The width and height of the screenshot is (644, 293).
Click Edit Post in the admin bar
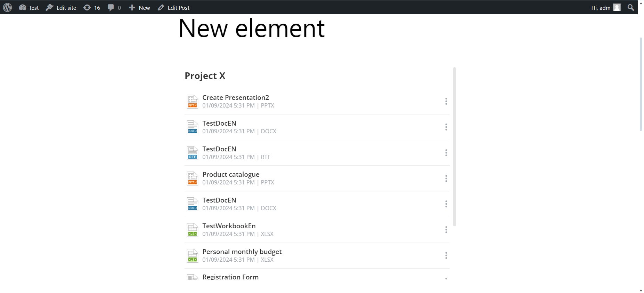coord(173,7)
